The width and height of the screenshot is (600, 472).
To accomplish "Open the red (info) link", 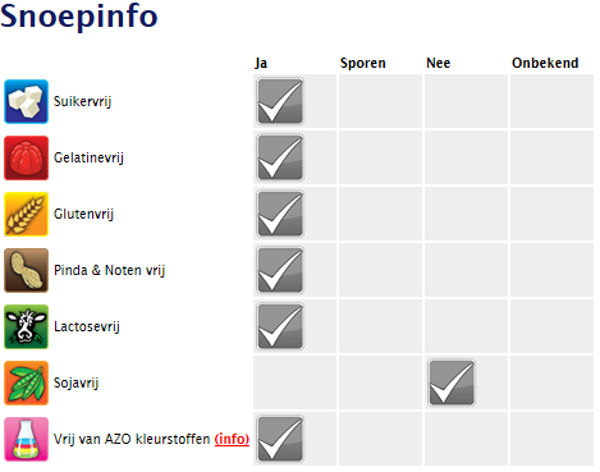I will [232, 439].
